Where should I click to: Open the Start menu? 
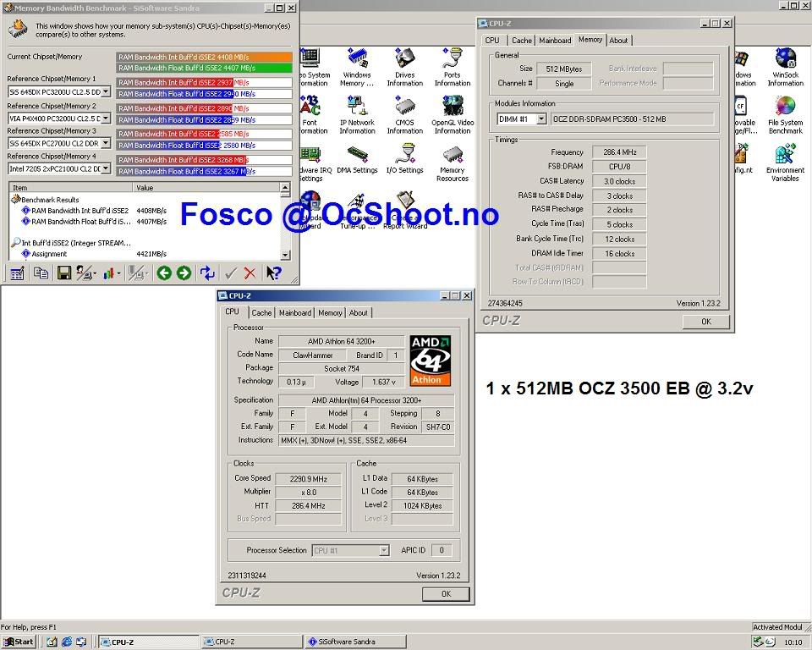click(19, 642)
